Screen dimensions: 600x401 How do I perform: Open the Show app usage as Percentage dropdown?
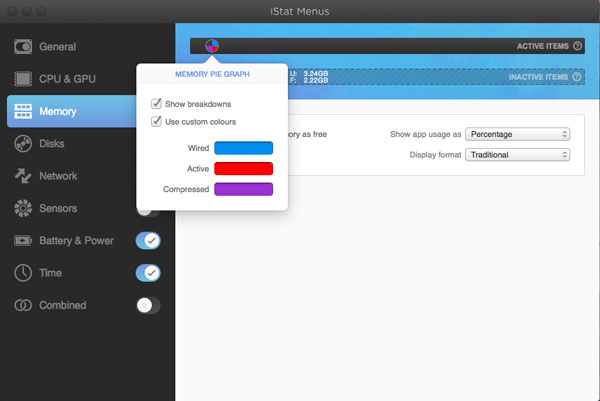pos(517,134)
